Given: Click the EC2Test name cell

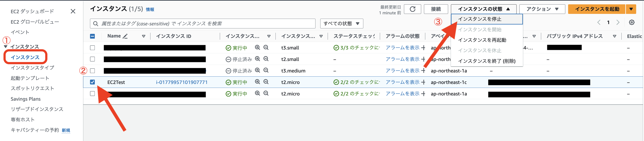Looking at the screenshot, I should pos(116,82).
